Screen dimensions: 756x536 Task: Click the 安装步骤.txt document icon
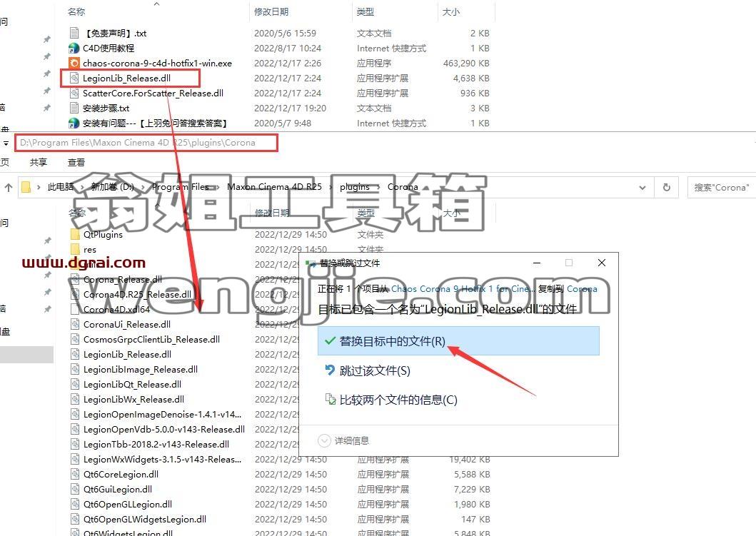(x=74, y=108)
